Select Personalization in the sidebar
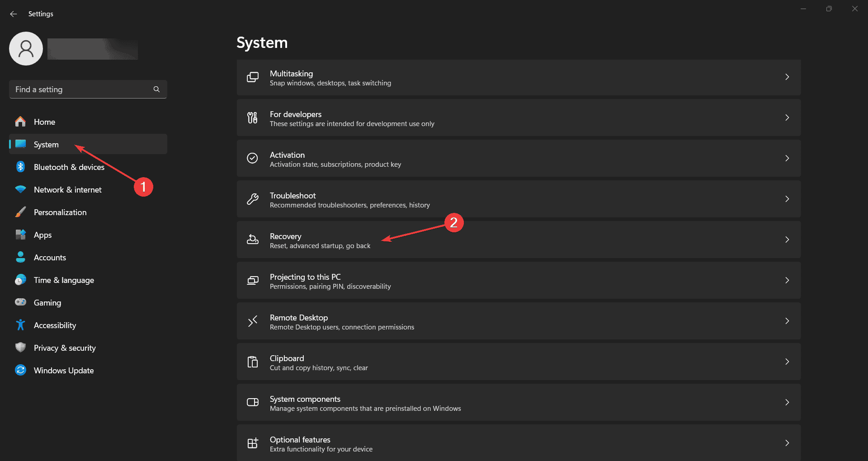868x461 pixels. pyautogui.click(x=60, y=212)
